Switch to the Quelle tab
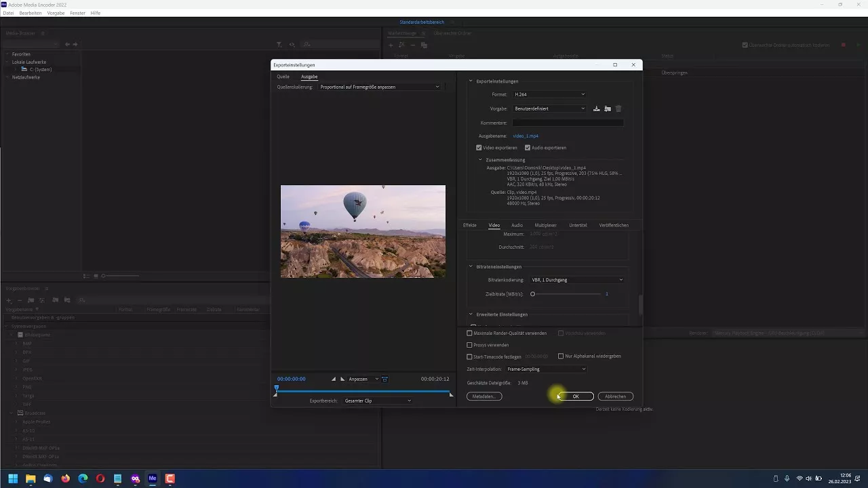The width and height of the screenshot is (868, 488). pyautogui.click(x=283, y=77)
